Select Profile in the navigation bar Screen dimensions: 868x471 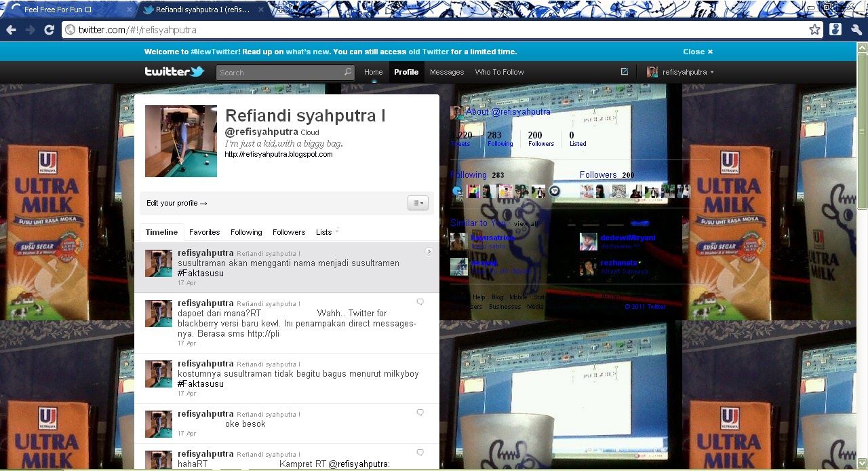click(x=406, y=72)
